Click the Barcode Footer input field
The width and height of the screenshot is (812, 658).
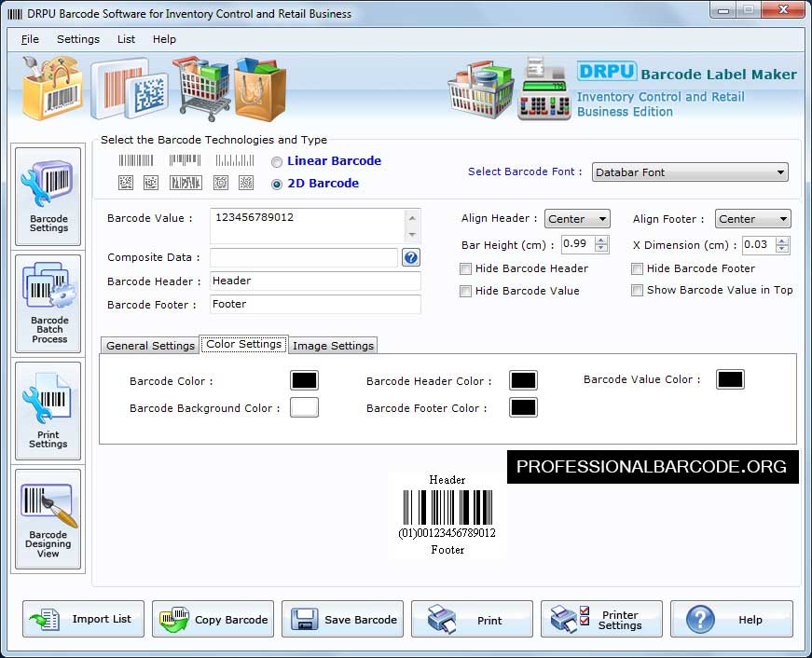pos(315,305)
